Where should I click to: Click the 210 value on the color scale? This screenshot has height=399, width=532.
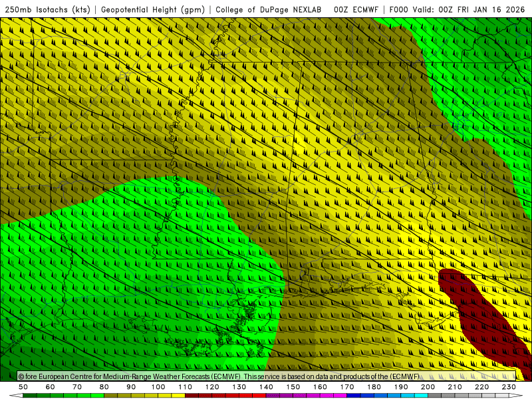(455, 387)
